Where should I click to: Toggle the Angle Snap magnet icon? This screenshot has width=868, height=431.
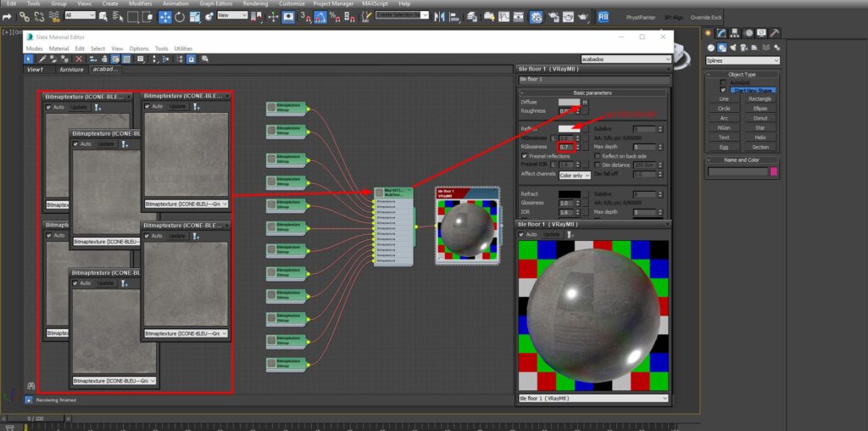tap(320, 17)
